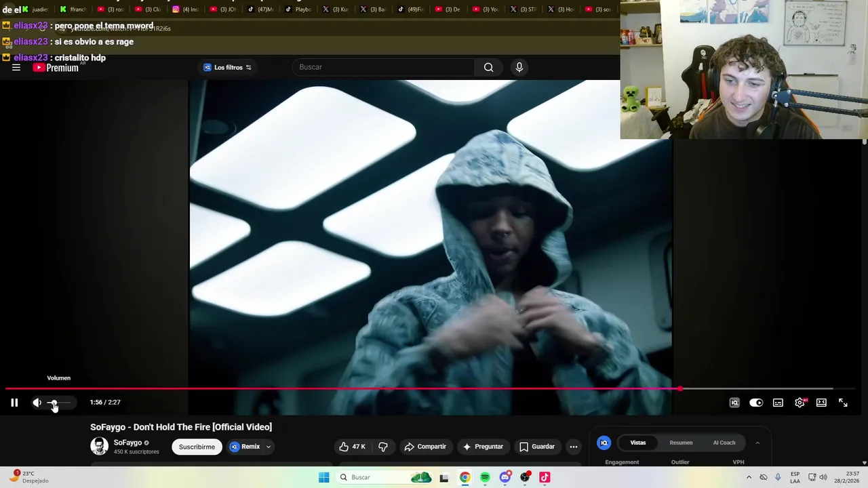
Task: Switch to the TikTok '(47)M' browser tab
Action: pyautogui.click(x=260, y=9)
